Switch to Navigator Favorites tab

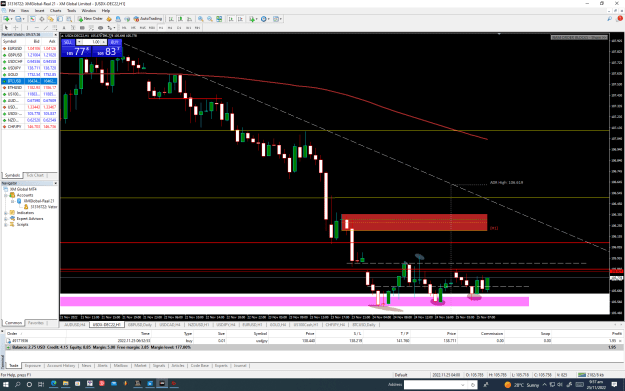36,323
